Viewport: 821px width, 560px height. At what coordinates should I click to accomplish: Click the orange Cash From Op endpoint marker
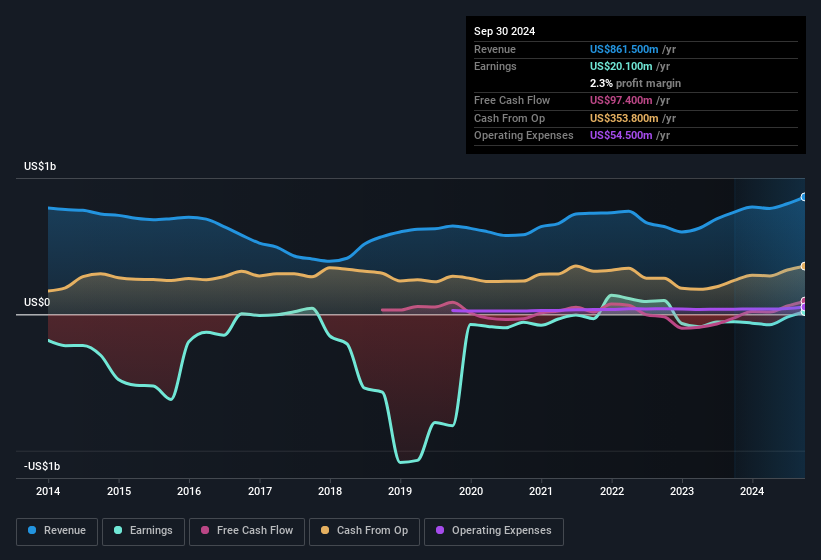tap(804, 266)
